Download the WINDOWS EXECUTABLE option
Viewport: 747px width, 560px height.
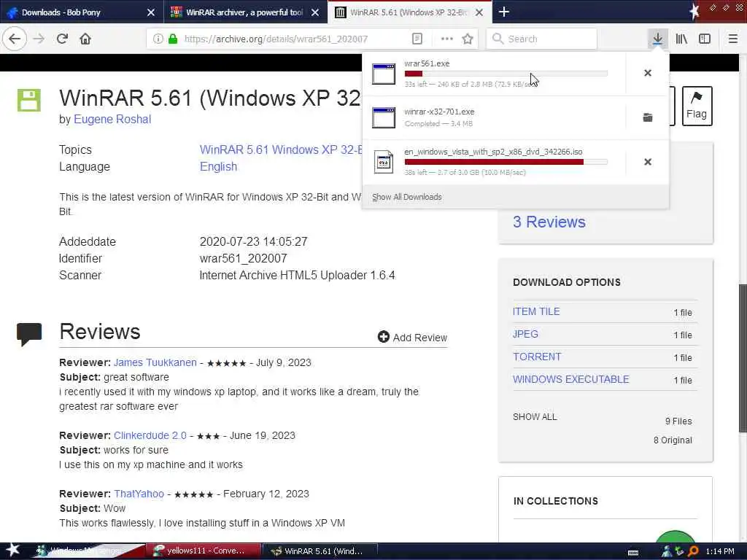tap(570, 379)
